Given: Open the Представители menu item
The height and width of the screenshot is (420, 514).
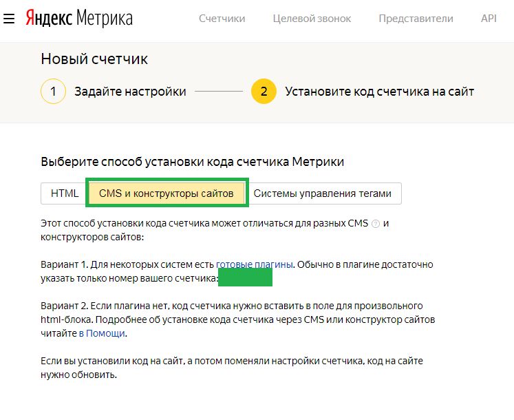Looking at the screenshot, I should [x=416, y=19].
